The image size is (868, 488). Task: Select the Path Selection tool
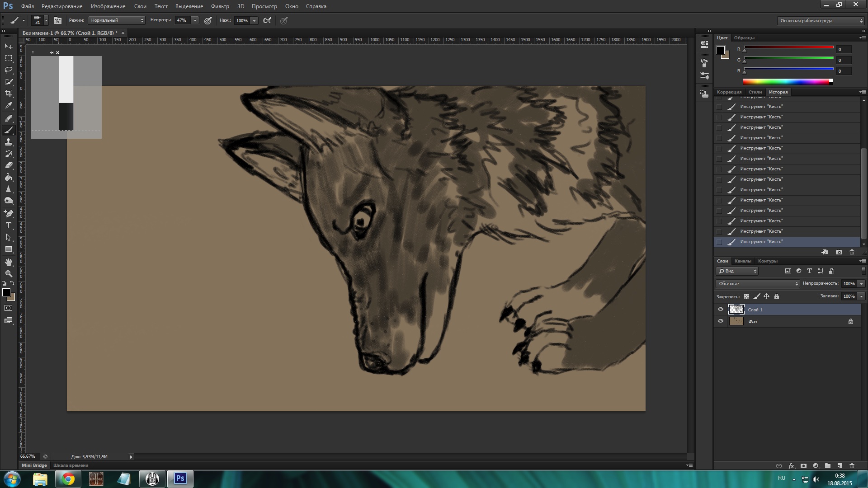click(8, 237)
